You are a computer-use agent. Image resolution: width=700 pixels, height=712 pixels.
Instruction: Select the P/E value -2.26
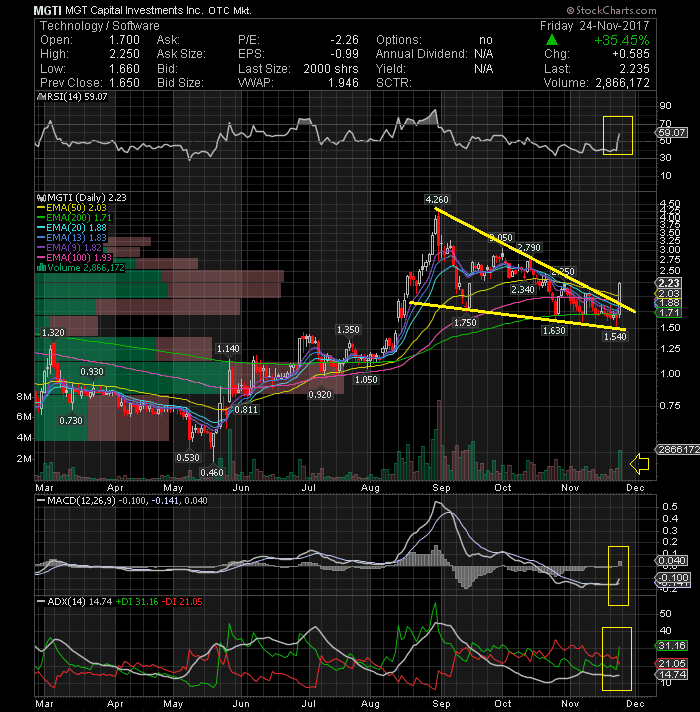pos(345,40)
